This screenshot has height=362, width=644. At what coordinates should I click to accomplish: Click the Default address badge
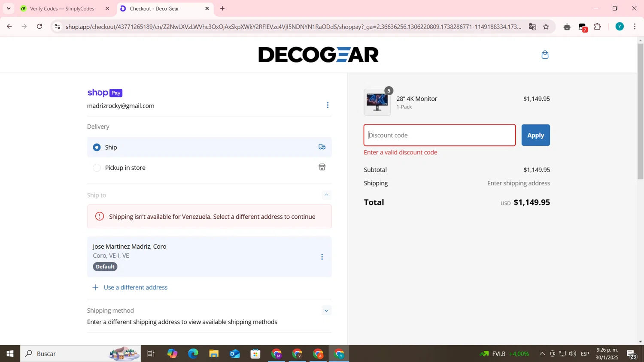[105, 267]
